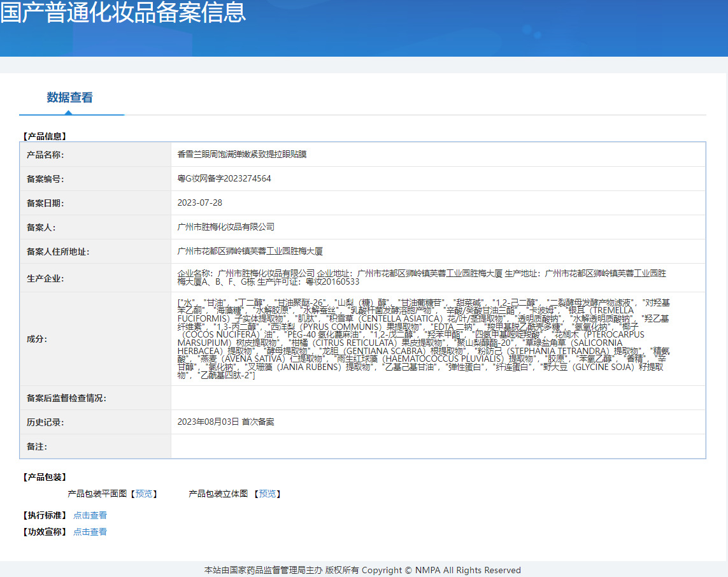Select history record 2023年08月03日 首次备案
The image size is (728, 577).
[225, 422]
